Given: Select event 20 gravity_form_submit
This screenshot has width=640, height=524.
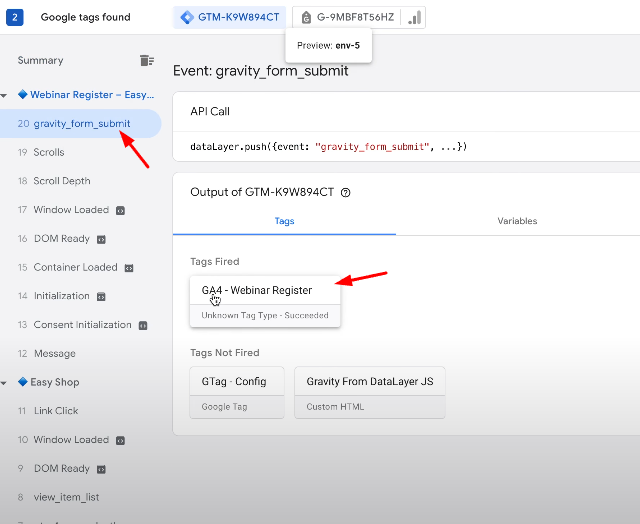Looking at the screenshot, I should [80, 123].
